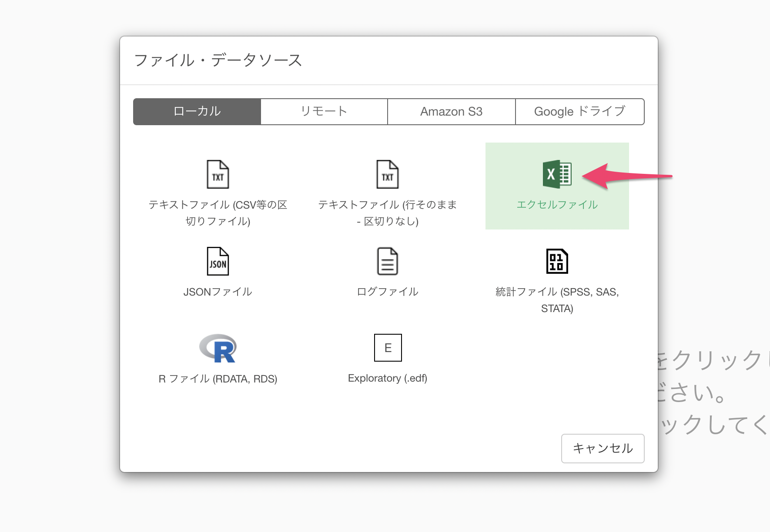Click the 統計ファイル (SPSS, SAS, STATA) label

coord(557,300)
